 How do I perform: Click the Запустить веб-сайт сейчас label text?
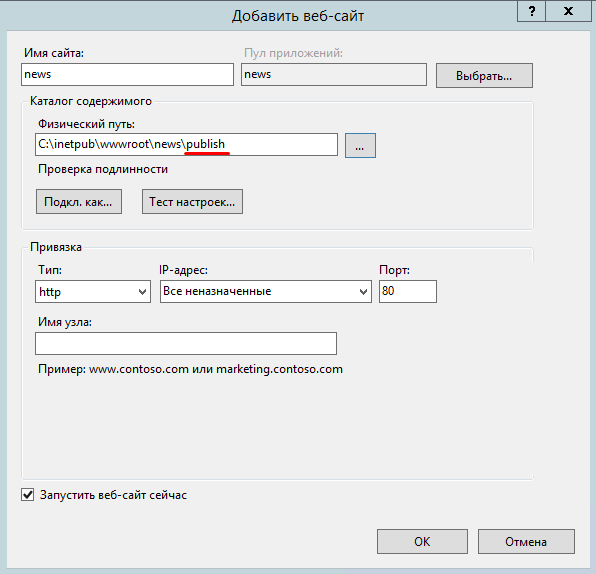tap(113, 495)
